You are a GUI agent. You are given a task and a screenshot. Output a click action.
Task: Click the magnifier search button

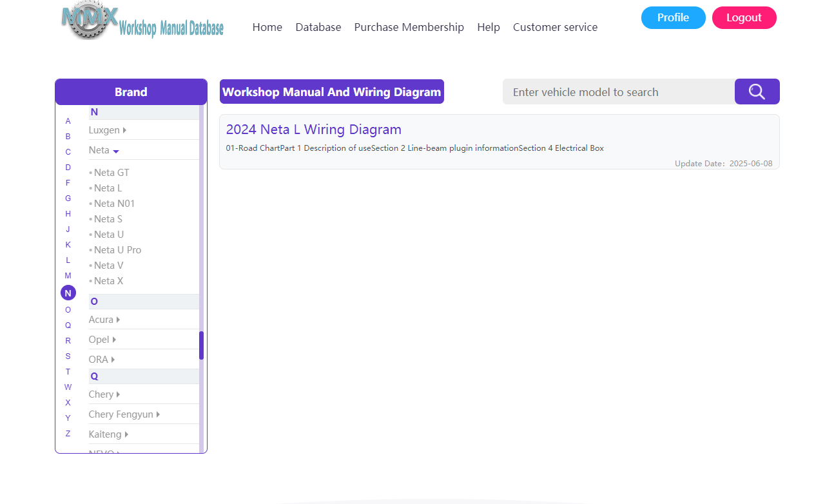(x=757, y=92)
